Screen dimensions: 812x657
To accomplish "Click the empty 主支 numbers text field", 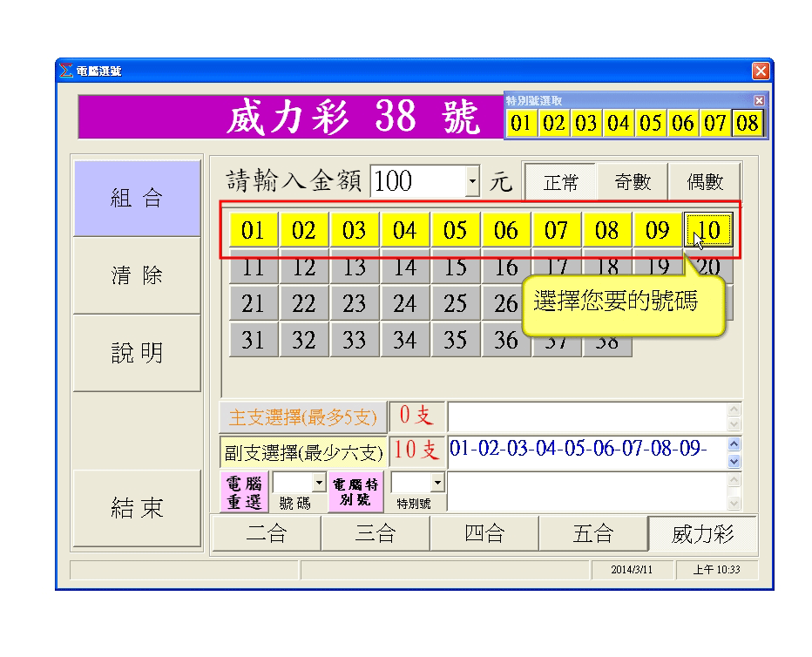I will [x=588, y=417].
